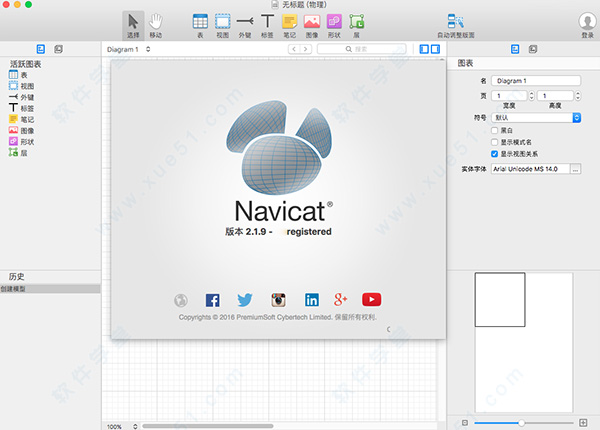600x430 pixels.
Task: Switch left sidebar to the second gray tab icon
Action: (x=58, y=49)
